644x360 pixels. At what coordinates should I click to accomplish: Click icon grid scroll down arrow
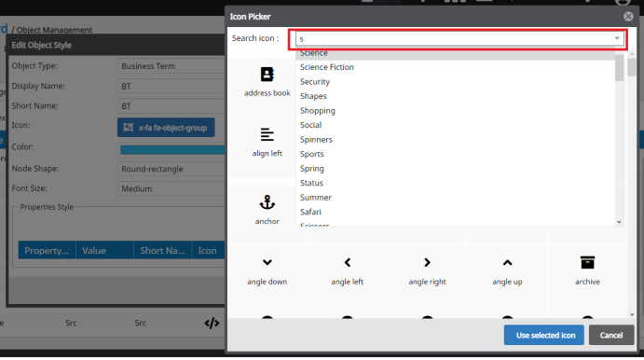[x=632, y=315]
